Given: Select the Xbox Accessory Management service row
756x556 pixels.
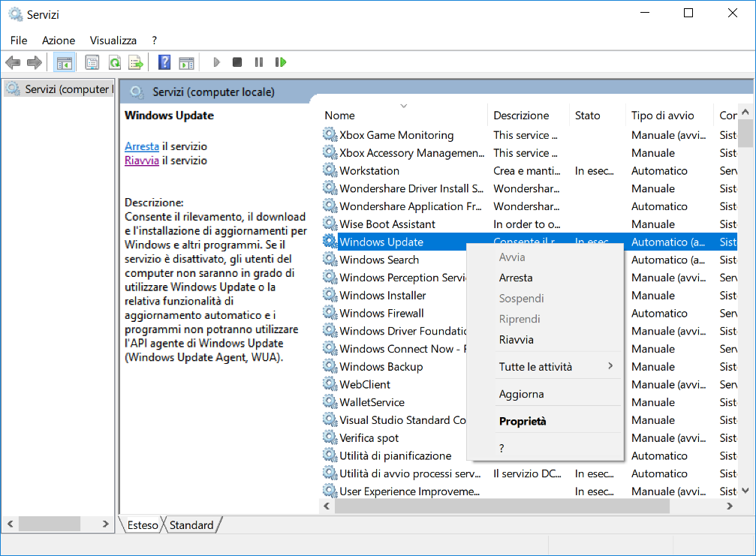Looking at the screenshot, I should pyautogui.click(x=529, y=153).
